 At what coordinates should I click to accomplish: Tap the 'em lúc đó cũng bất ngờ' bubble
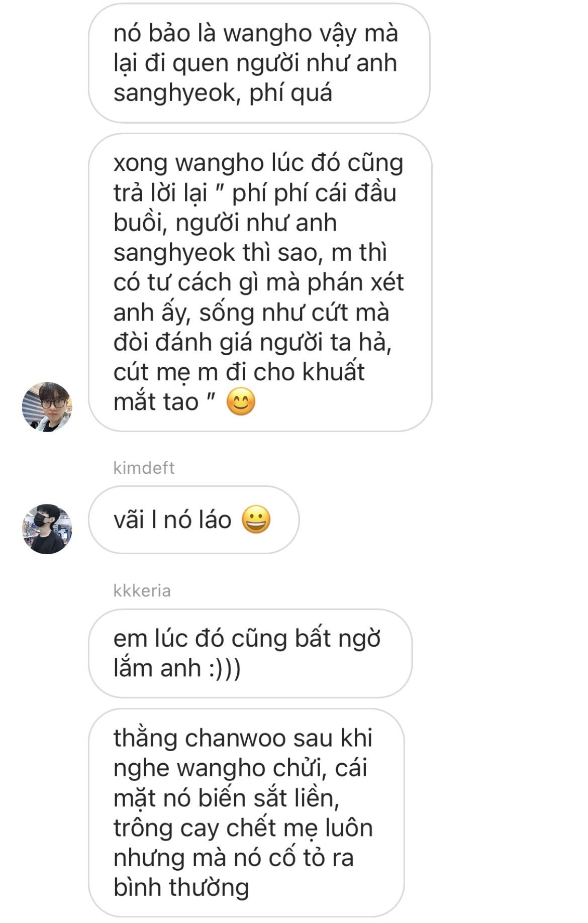coord(250,653)
